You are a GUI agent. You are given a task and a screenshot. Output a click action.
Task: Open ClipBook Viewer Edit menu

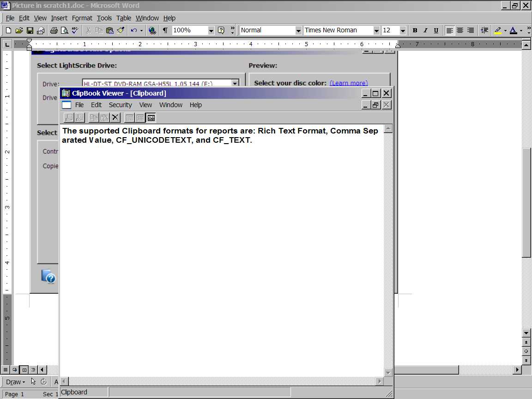(96, 105)
